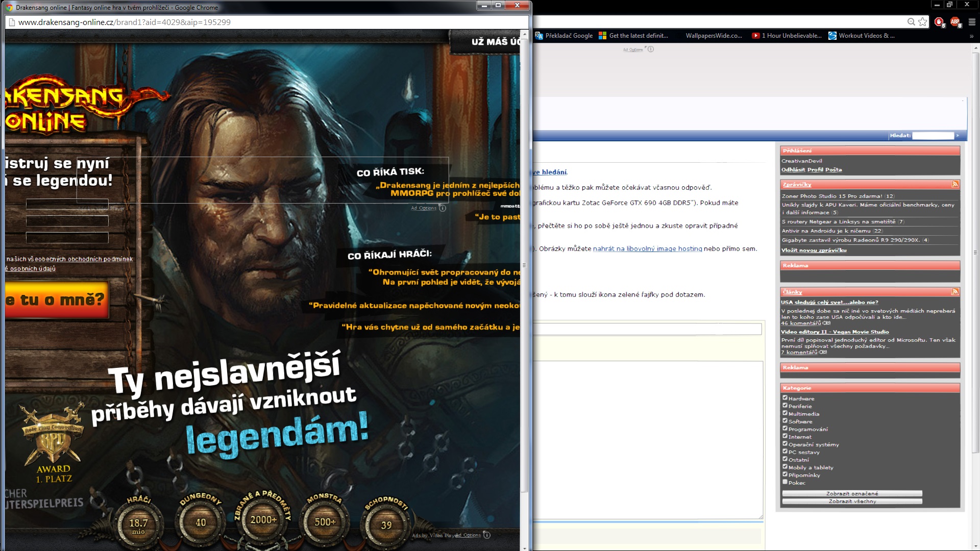
Task: Open the Články section header link
Action: (792, 292)
